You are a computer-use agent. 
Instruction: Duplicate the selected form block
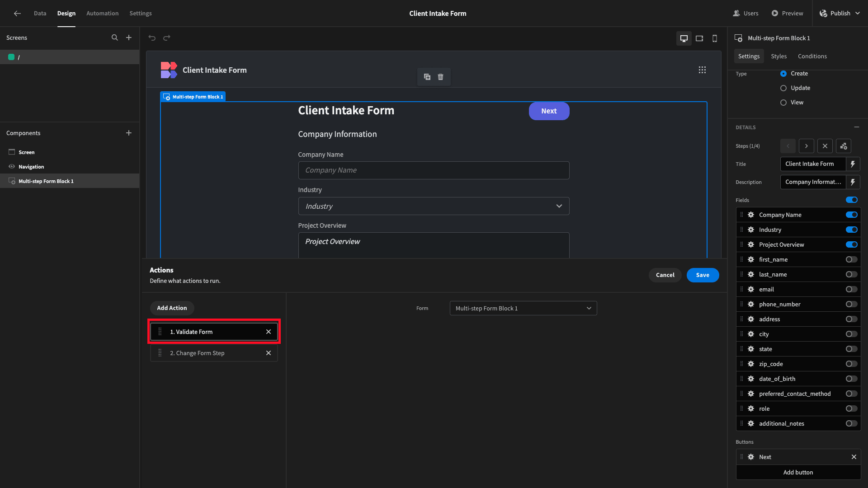pos(427,77)
